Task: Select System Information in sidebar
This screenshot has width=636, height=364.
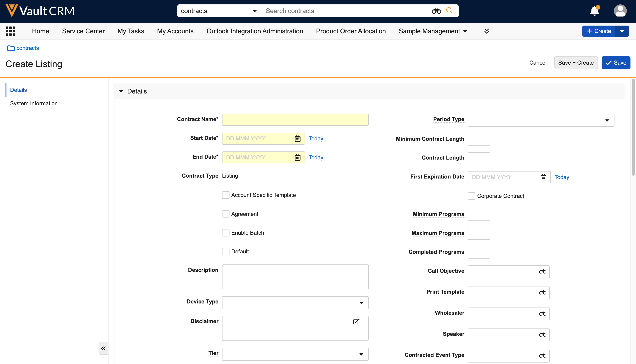Action: point(34,103)
